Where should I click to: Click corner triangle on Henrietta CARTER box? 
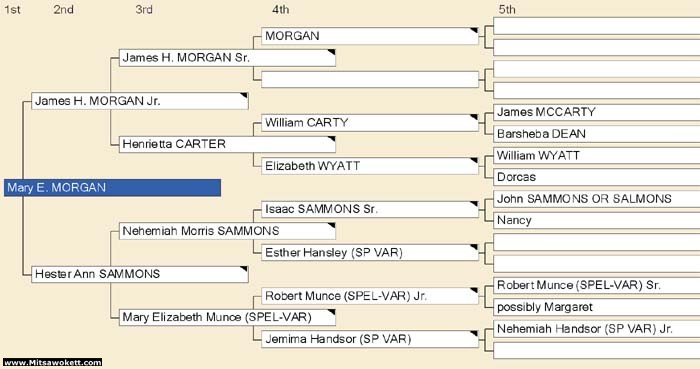tap(332, 139)
